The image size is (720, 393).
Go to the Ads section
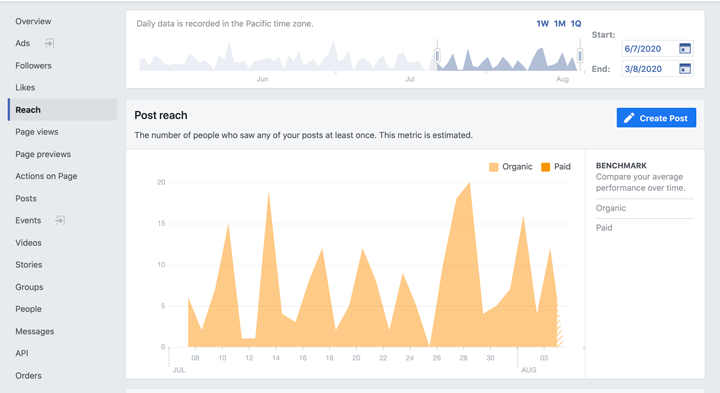[x=22, y=43]
